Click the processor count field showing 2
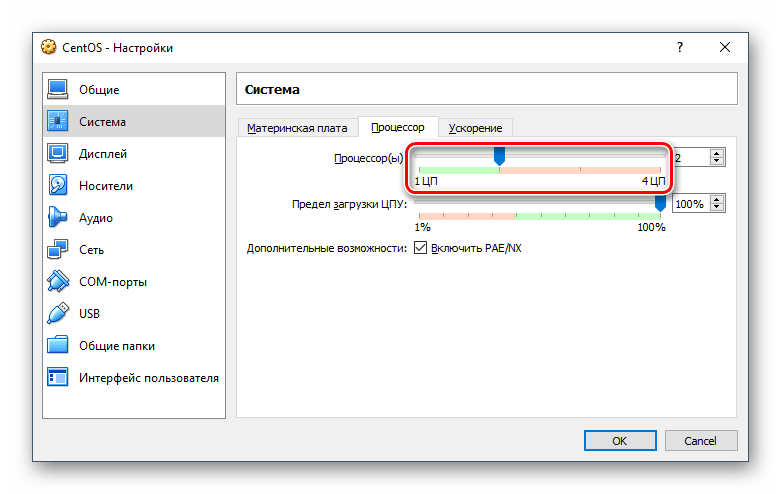The image size is (781, 494). (x=692, y=158)
